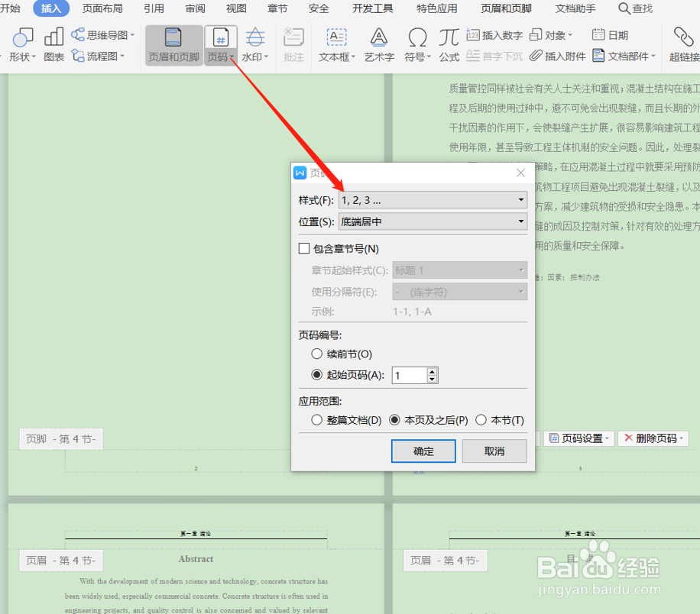Open the flowchart (流程图) tool

(x=99, y=56)
